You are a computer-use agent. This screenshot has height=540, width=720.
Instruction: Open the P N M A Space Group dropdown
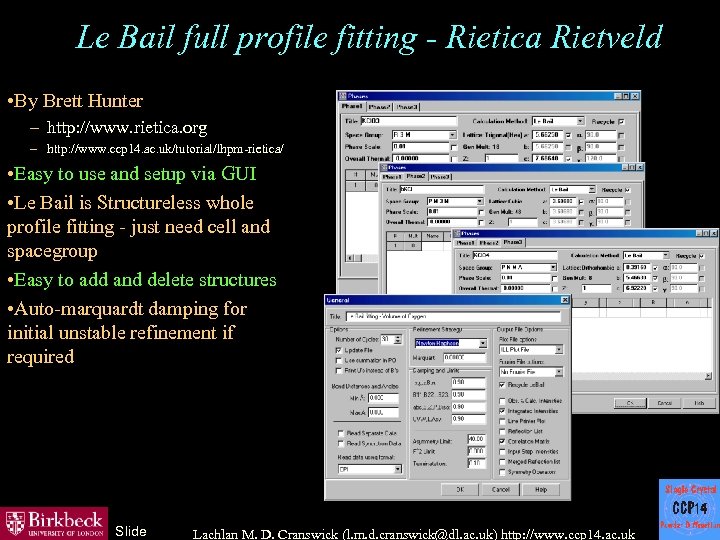(x=553, y=267)
